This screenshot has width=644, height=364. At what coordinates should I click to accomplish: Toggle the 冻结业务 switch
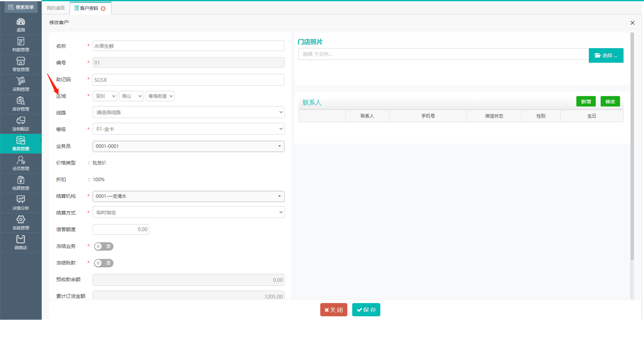click(x=103, y=246)
